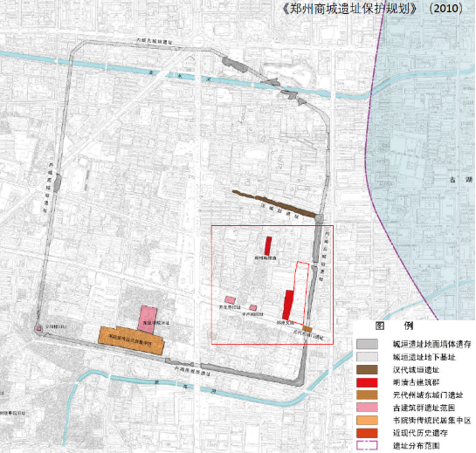Image resolution: width=476 pixels, height=453 pixels.
Task: Select the brown Han dynasty wall strip
Action: pyautogui.click(x=275, y=203)
